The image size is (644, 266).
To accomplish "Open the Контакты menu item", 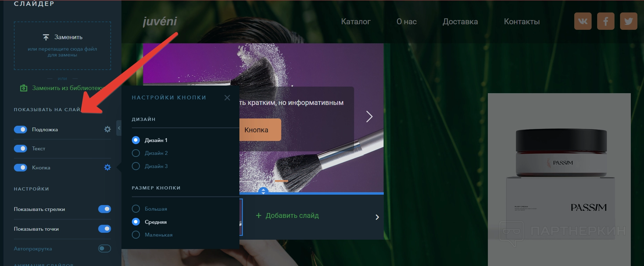I will tap(522, 21).
